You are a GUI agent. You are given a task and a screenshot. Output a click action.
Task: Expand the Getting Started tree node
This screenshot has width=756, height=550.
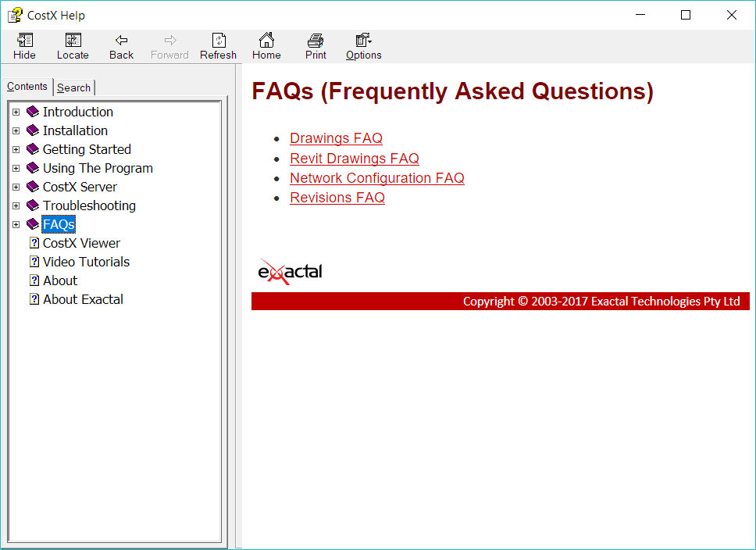[16, 149]
